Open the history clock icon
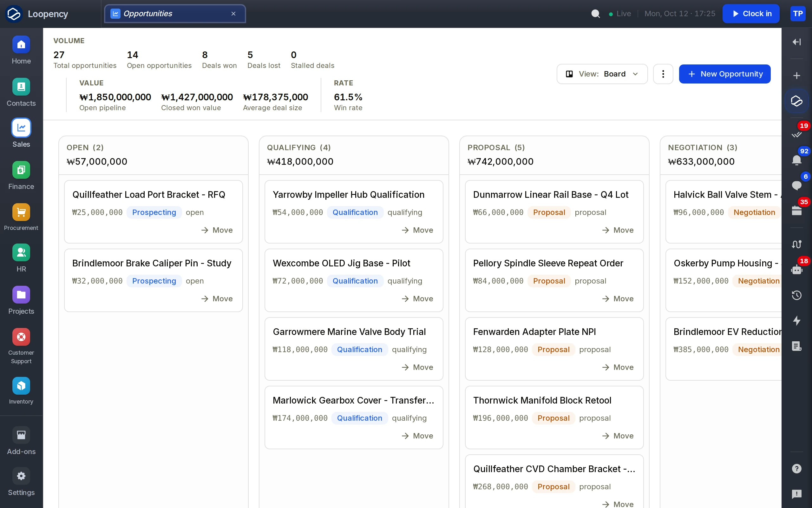812x508 pixels. click(x=796, y=295)
